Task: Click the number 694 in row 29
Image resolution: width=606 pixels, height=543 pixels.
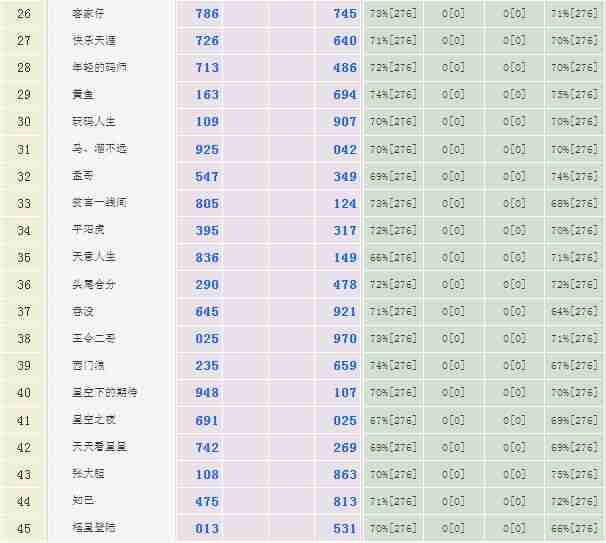Action: click(x=344, y=95)
